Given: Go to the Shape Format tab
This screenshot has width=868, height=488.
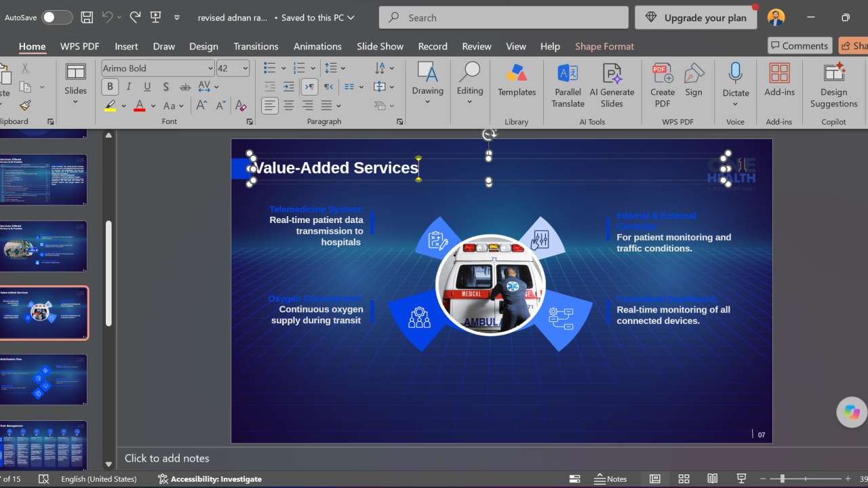Looking at the screenshot, I should click(604, 46).
